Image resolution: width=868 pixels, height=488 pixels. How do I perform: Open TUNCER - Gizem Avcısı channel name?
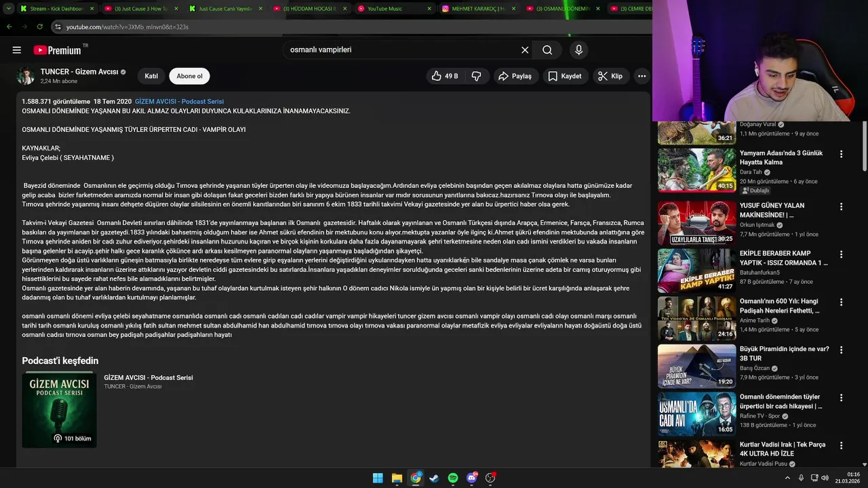(x=79, y=72)
